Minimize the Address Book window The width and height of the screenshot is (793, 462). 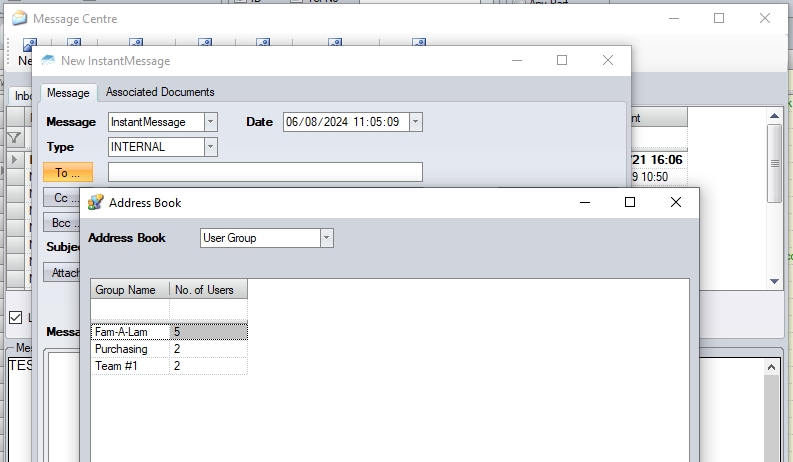[x=585, y=202]
